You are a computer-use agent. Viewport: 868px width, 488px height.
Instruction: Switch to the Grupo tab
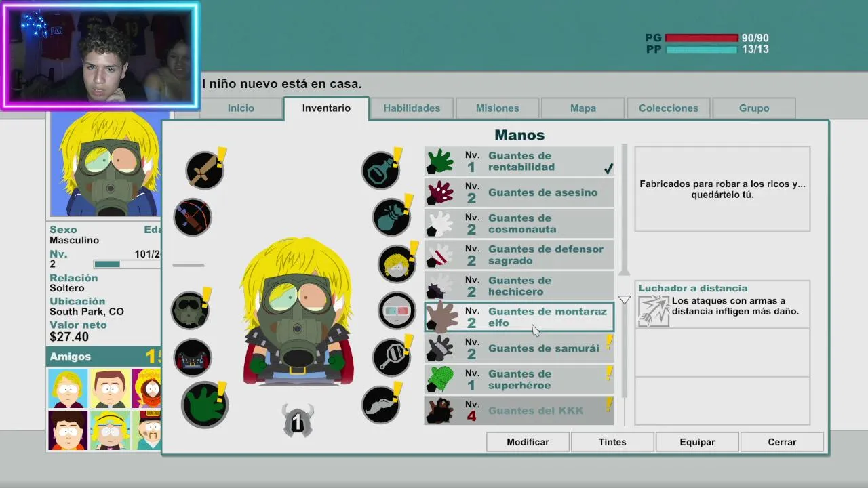(x=754, y=108)
